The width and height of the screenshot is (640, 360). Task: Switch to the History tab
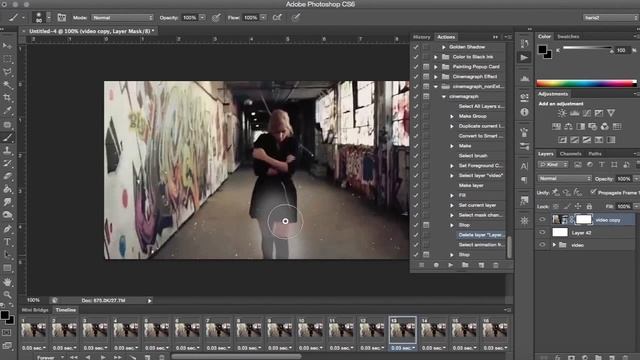coord(422,37)
